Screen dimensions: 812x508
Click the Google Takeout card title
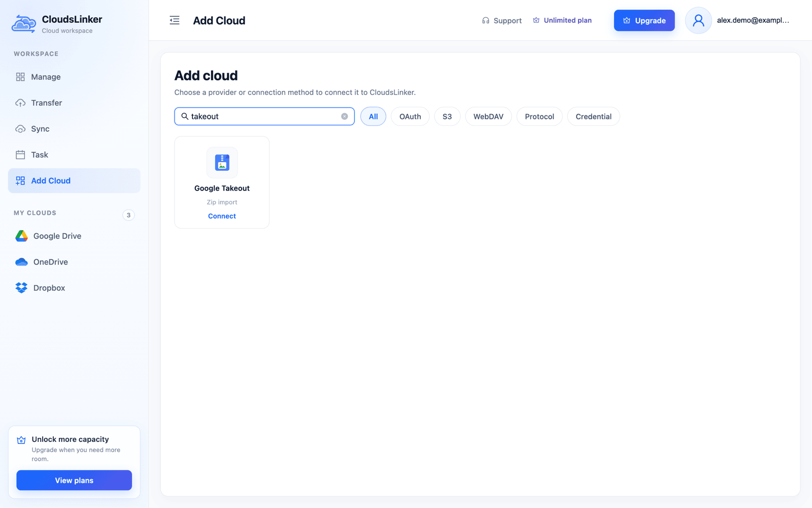[x=222, y=188]
